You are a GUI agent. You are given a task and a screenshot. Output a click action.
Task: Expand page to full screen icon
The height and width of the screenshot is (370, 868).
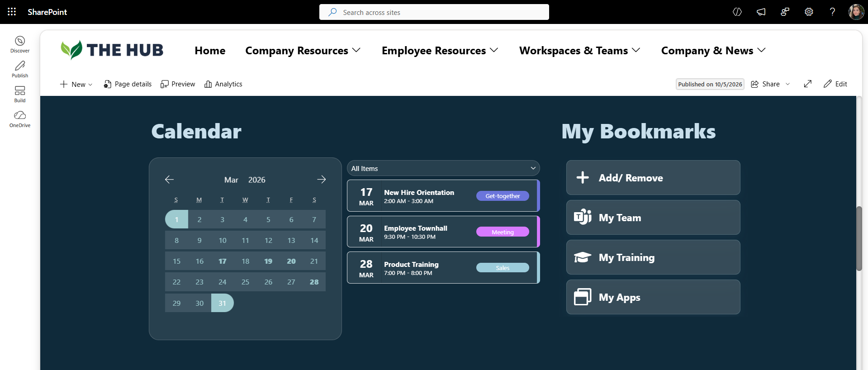[x=808, y=84]
